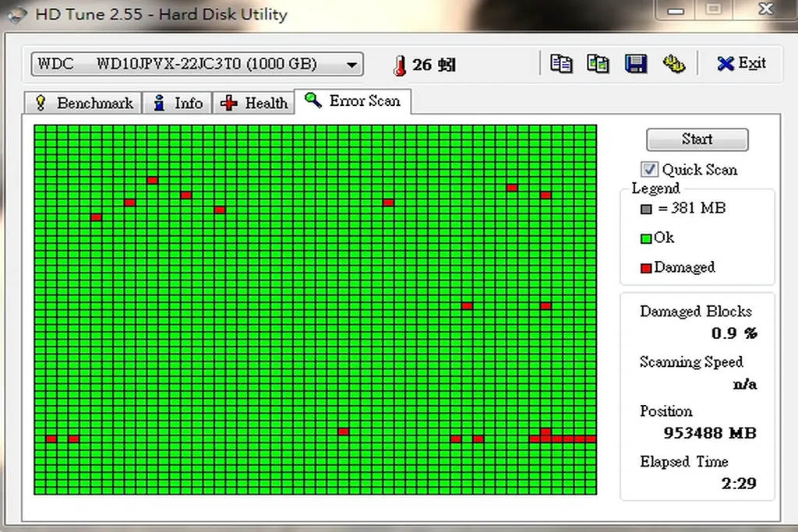This screenshot has width=798, height=532.
Task: Expand the WDC drive selection dropdown
Action: (x=352, y=65)
